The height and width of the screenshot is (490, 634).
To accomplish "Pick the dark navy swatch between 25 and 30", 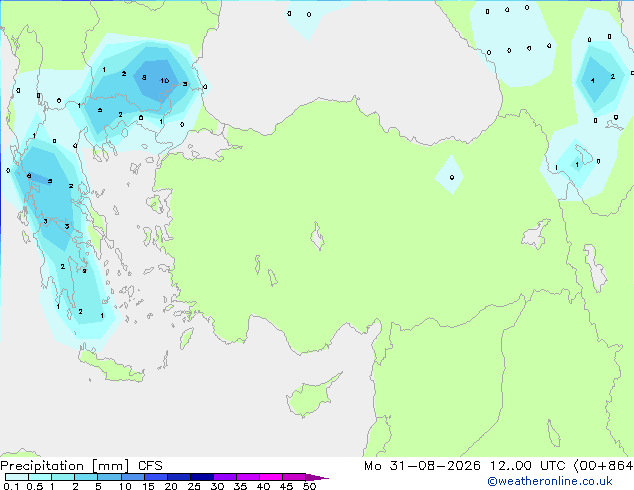I will [201, 477].
